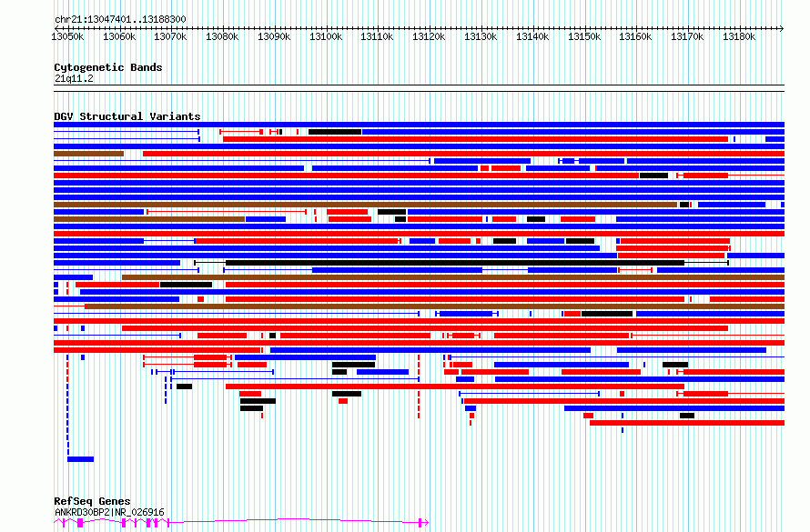Select the final magenta exon near 13120k
This screenshot has width=810, height=532.
click(420, 523)
